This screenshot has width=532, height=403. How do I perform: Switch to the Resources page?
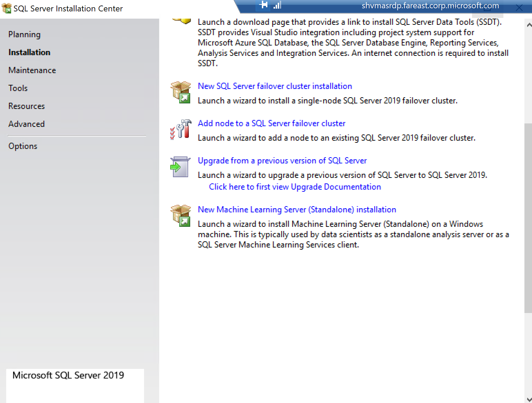pos(27,106)
